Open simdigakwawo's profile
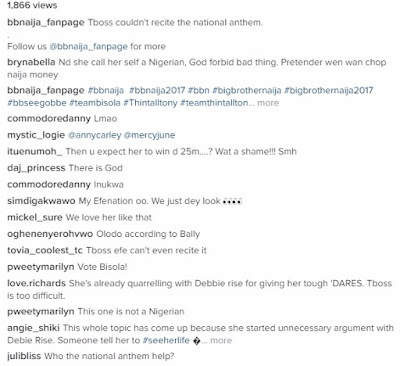This screenshot has width=400, height=366. [41, 201]
